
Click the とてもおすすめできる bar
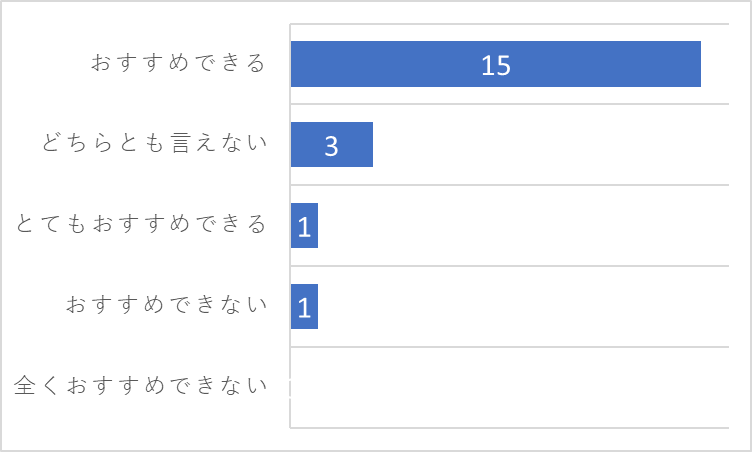point(304,226)
